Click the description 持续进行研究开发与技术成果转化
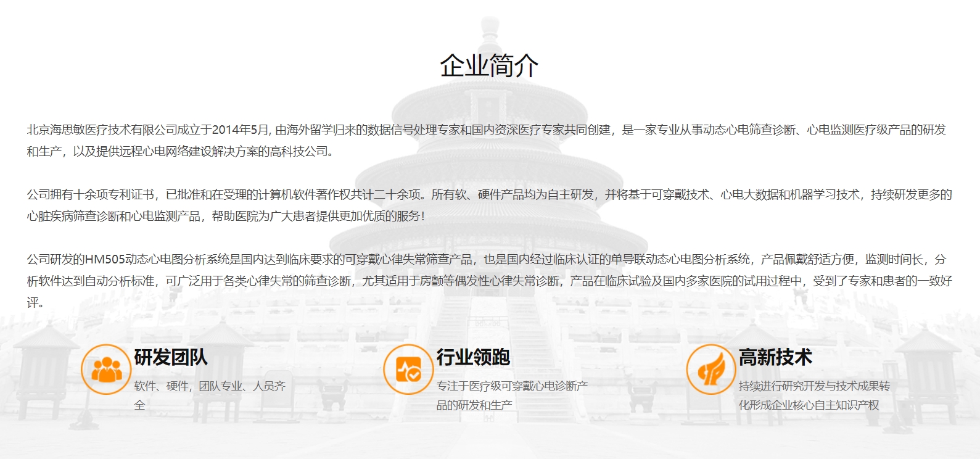The width and height of the screenshot is (980, 459). tap(814, 395)
